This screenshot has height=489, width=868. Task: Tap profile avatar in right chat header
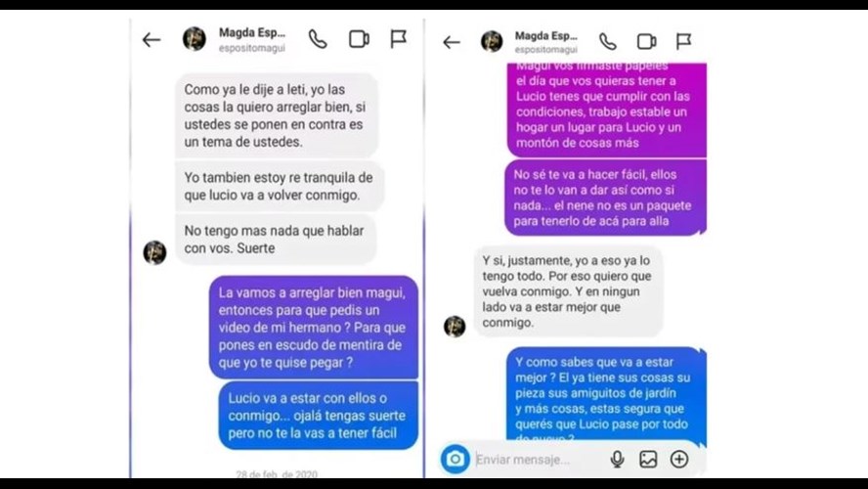[x=492, y=41]
